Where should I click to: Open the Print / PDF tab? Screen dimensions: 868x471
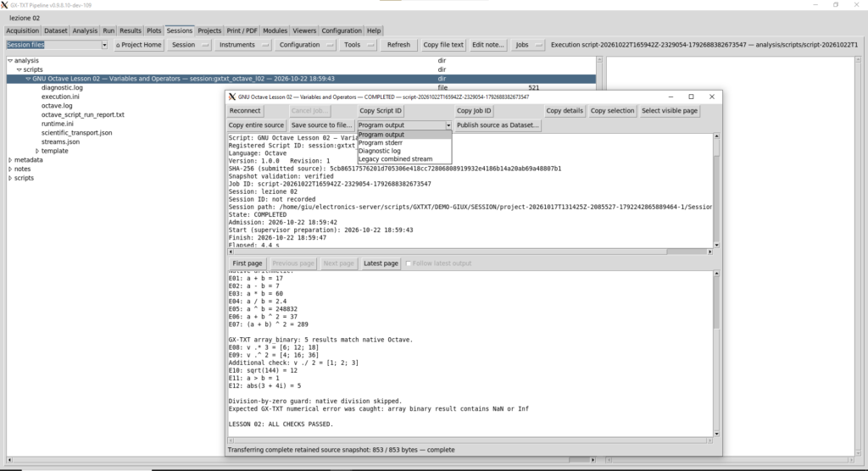[x=242, y=31]
